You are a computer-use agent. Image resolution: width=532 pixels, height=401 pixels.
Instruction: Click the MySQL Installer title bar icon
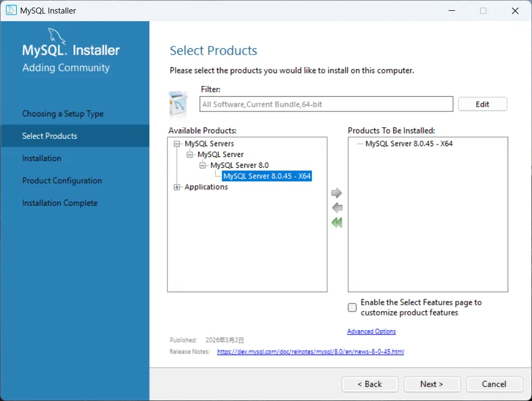click(11, 10)
